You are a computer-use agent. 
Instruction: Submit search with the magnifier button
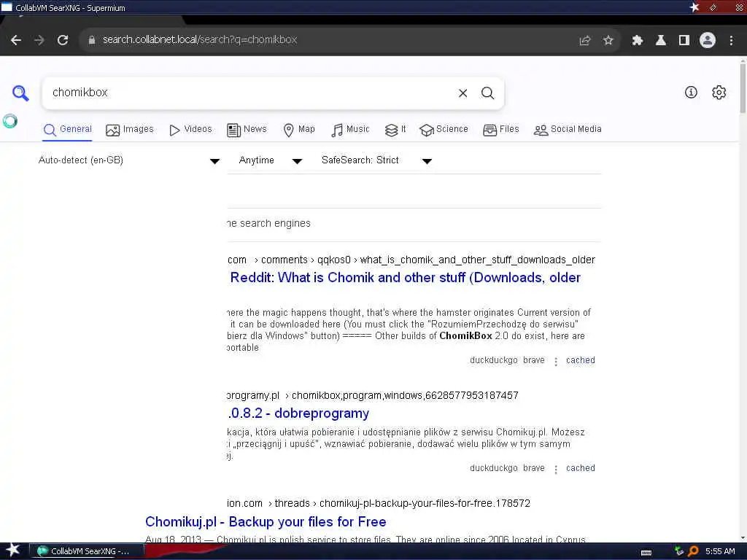[x=487, y=93]
